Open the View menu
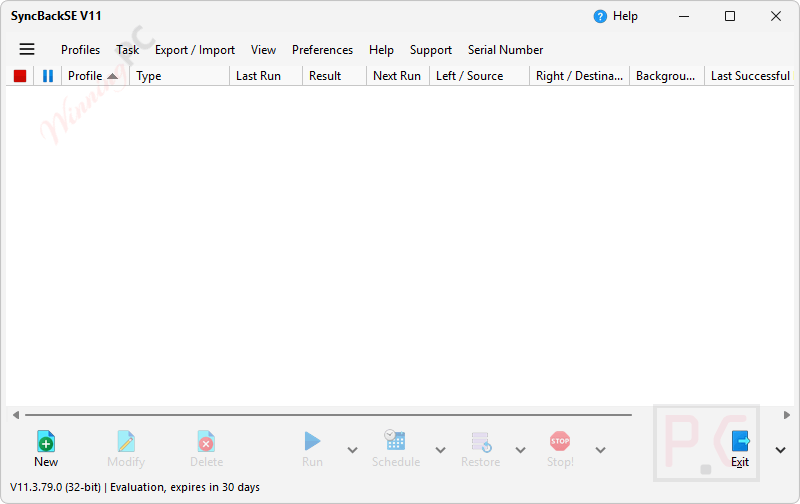Image resolution: width=800 pixels, height=504 pixels. pos(263,50)
